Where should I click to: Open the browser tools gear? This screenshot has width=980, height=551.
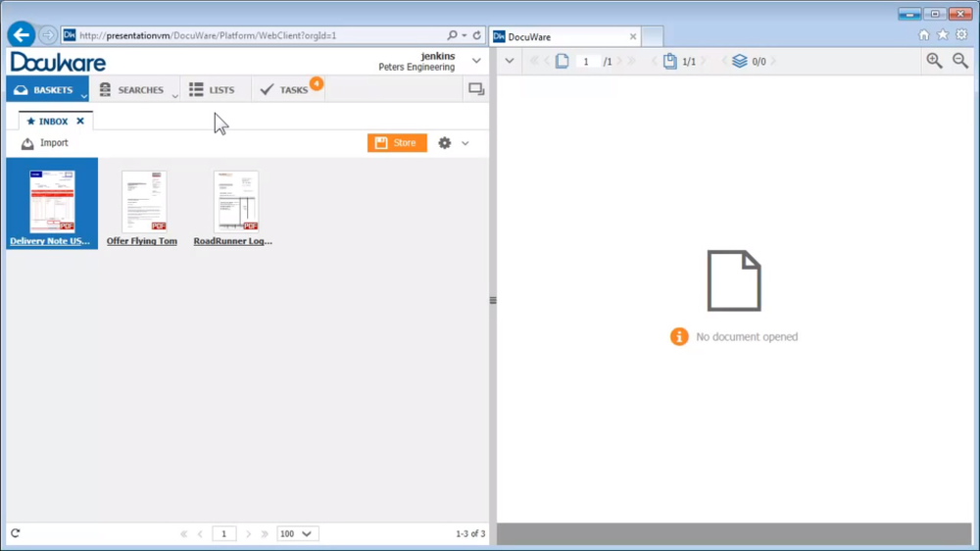[x=962, y=35]
